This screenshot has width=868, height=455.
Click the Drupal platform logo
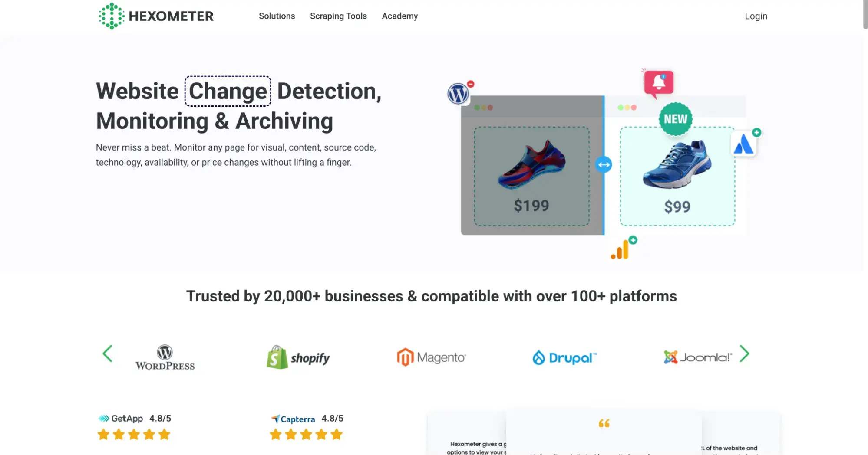point(564,357)
